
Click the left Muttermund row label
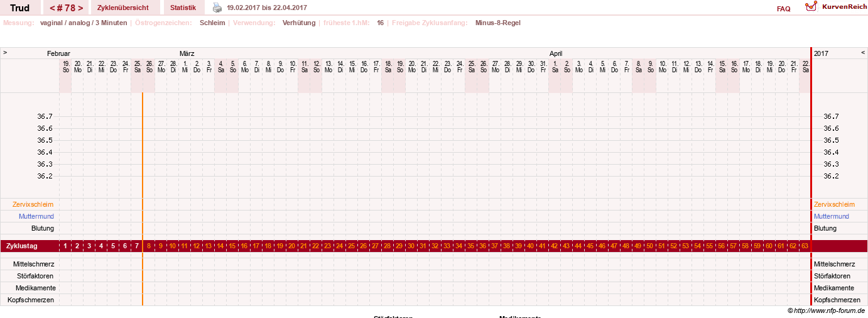click(36, 216)
